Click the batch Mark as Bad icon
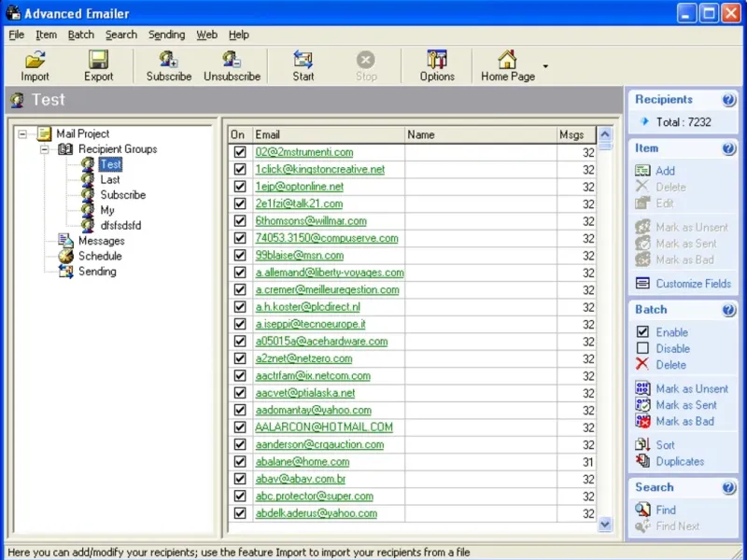Viewport: 747px width, 560px height. click(x=642, y=421)
